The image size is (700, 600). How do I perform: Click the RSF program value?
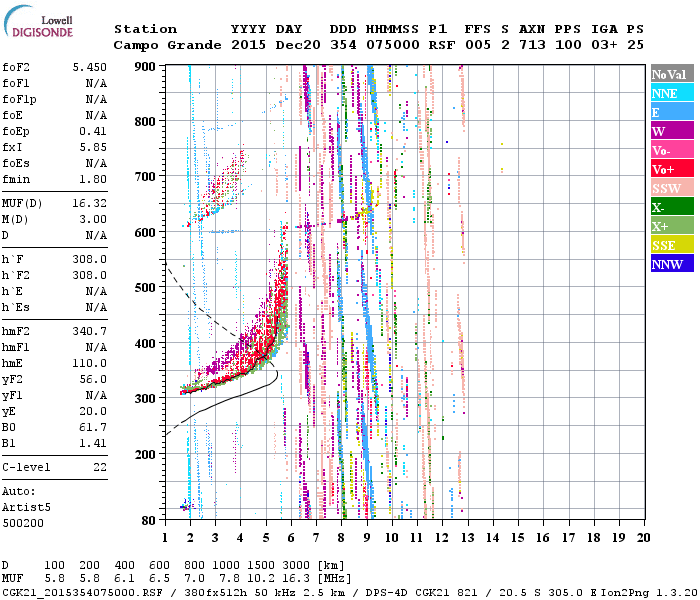[442, 45]
